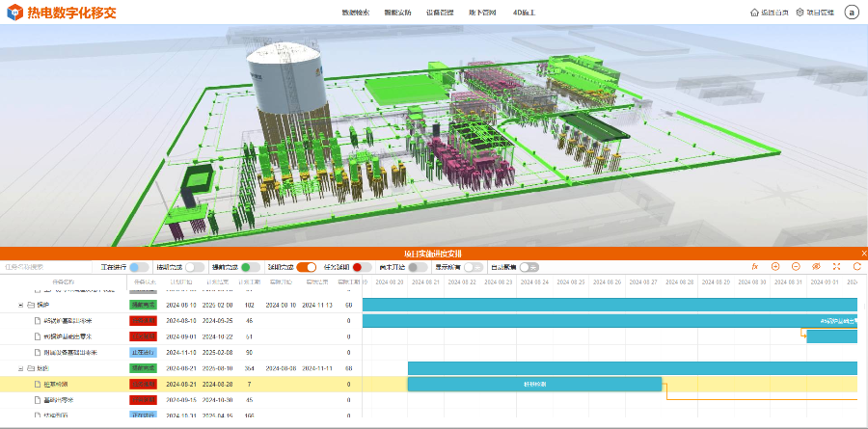This screenshot has height=429, width=868.
Task: Click the crossed-eye hide icon in Gantt toolbar
Action: pos(816,266)
